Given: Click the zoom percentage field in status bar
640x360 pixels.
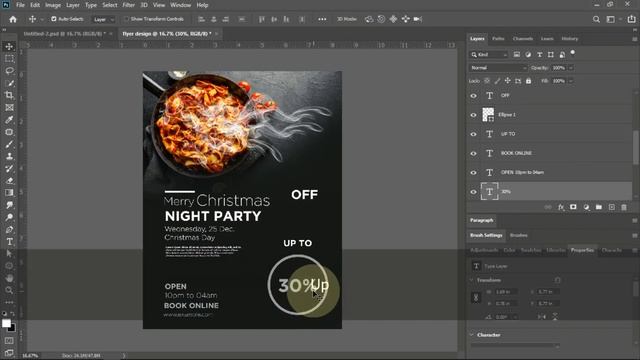Looking at the screenshot, I should click(x=30, y=356).
